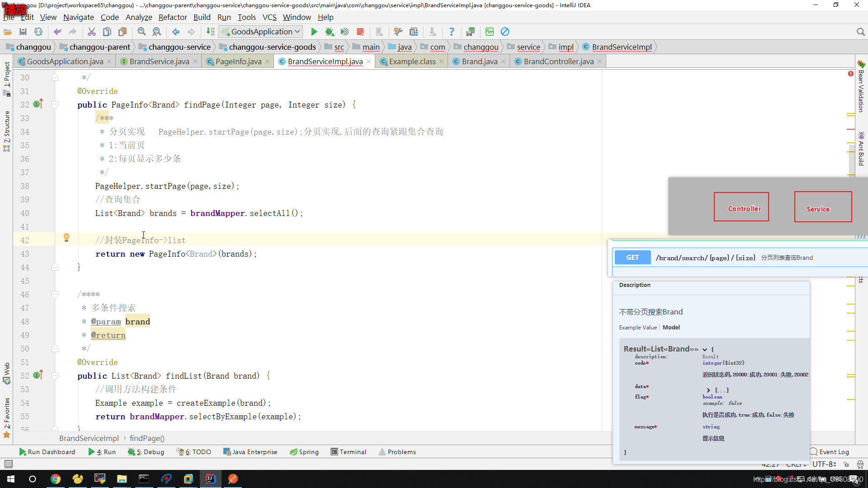The image size is (868, 488).
Task: Open the Event Log panel
Action: (830, 452)
